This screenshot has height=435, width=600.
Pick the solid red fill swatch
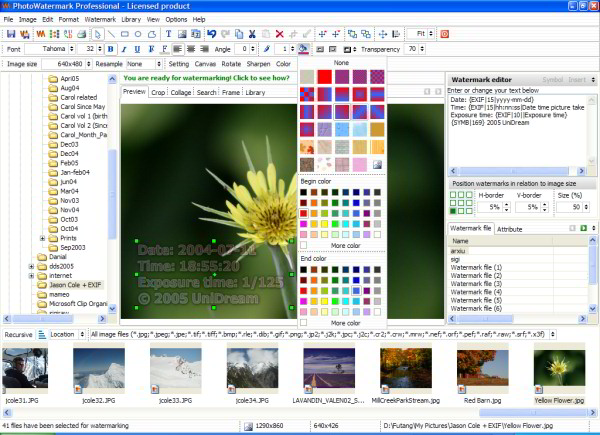(x=324, y=77)
